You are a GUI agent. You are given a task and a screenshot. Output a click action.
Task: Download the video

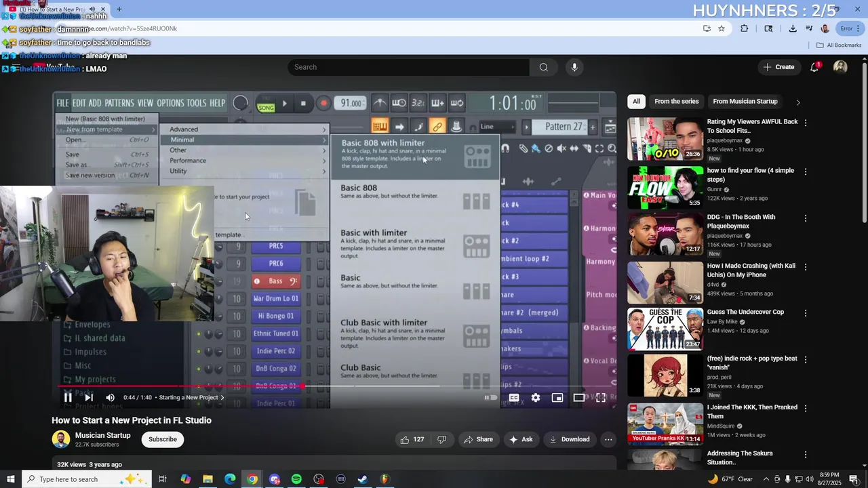[570, 439]
